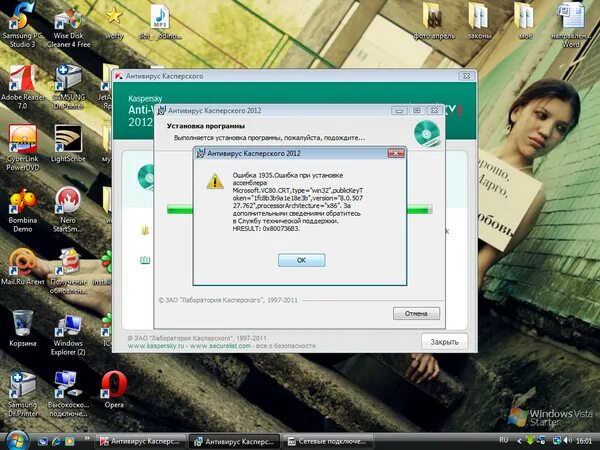600x450 pixels.
Task: Open media player quick launch icon
Action: pyautogui.click(x=70, y=442)
